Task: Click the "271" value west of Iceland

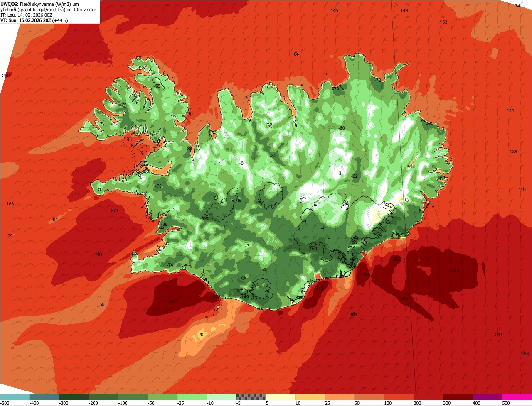Action: [x=115, y=210]
